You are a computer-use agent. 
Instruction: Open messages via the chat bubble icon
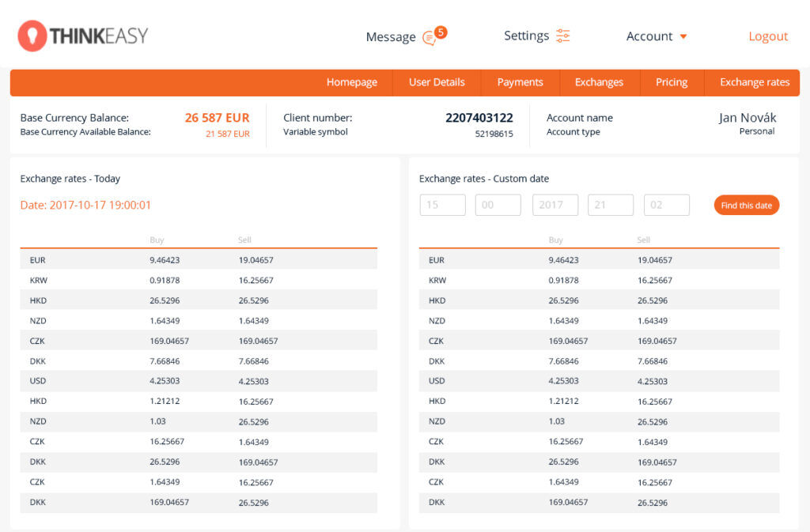[429, 38]
